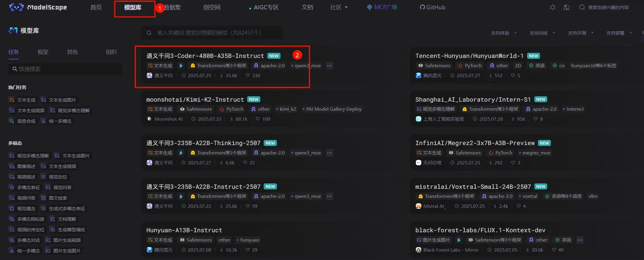Open 创空间 in top navigation

click(212, 7)
